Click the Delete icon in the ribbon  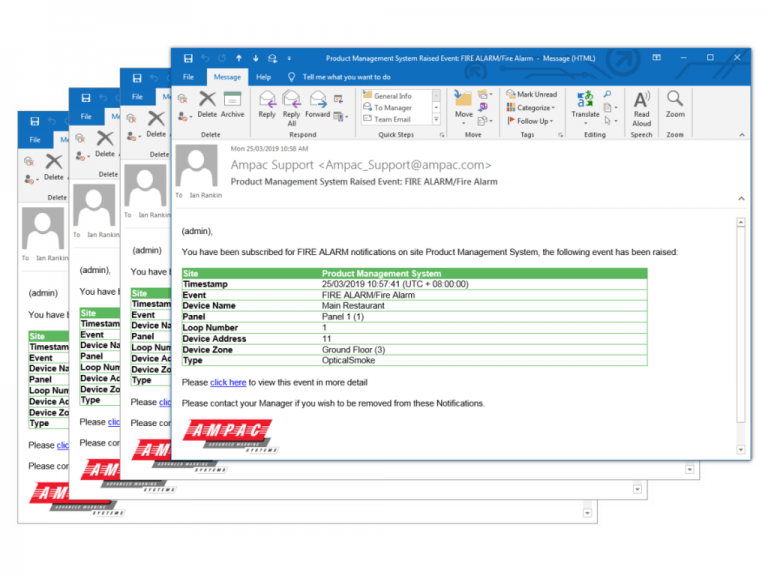pos(207,103)
